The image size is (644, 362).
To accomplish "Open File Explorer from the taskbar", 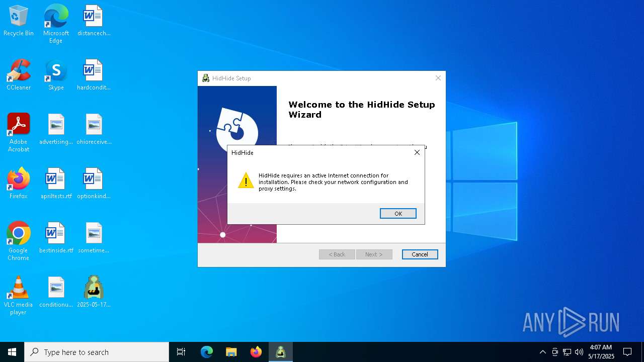I will pos(231,352).
